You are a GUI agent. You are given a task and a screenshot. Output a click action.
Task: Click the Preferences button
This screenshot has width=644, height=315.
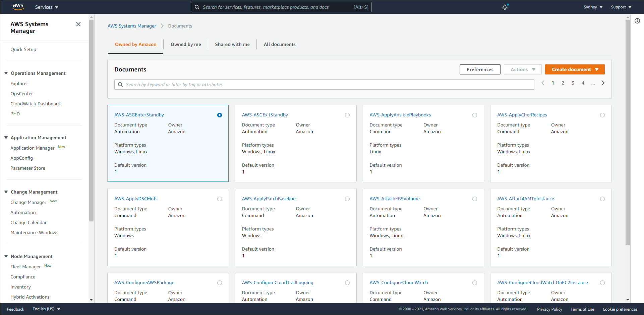(480, 69)
